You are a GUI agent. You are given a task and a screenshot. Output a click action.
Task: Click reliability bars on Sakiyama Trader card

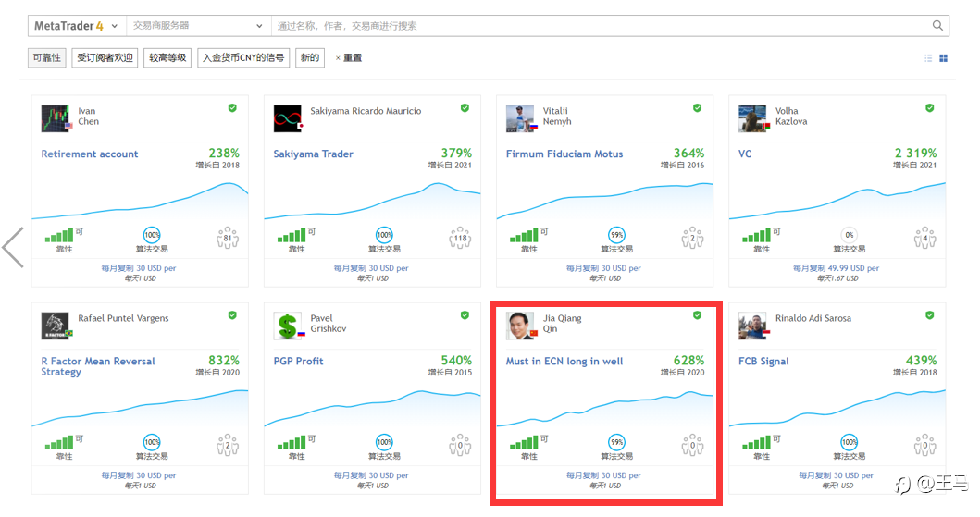[x=292, y=236]
